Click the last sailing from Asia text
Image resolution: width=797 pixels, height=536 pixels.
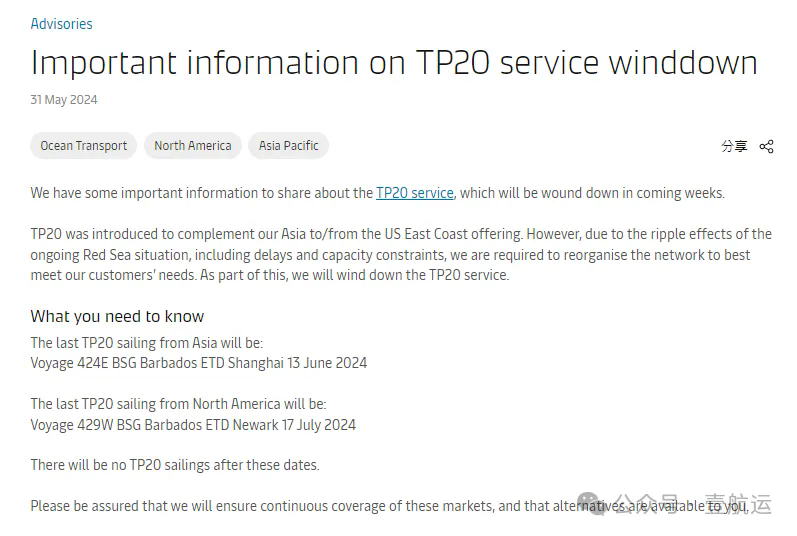tap(147, 343)
